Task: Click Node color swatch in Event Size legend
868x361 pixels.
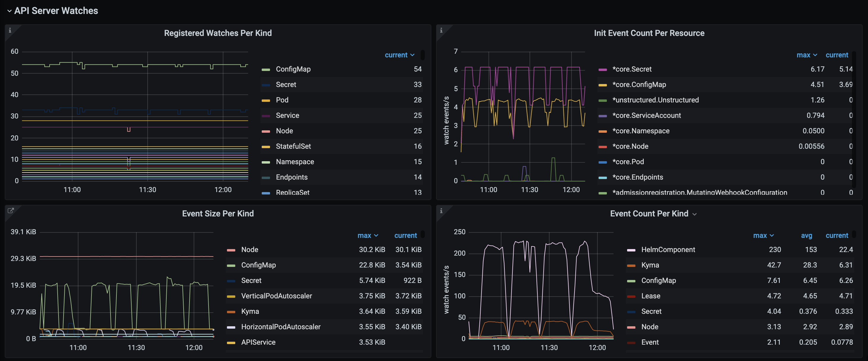Action: point(231,250)
